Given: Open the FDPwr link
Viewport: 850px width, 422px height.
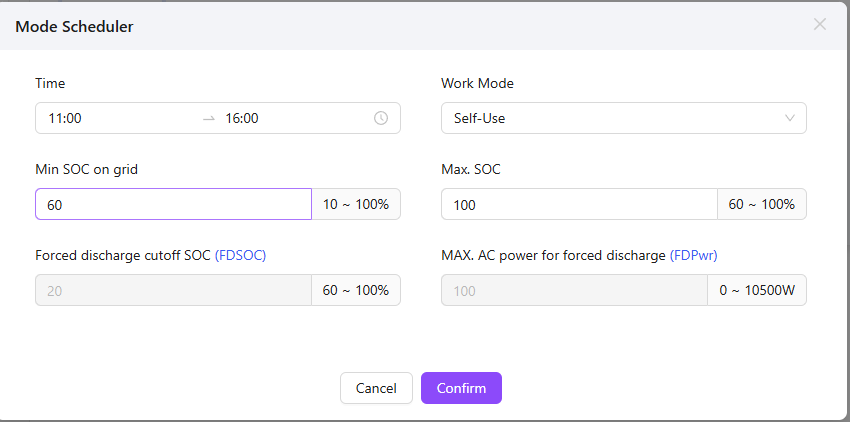Looking at the screenshot, I should coord(693,255).
